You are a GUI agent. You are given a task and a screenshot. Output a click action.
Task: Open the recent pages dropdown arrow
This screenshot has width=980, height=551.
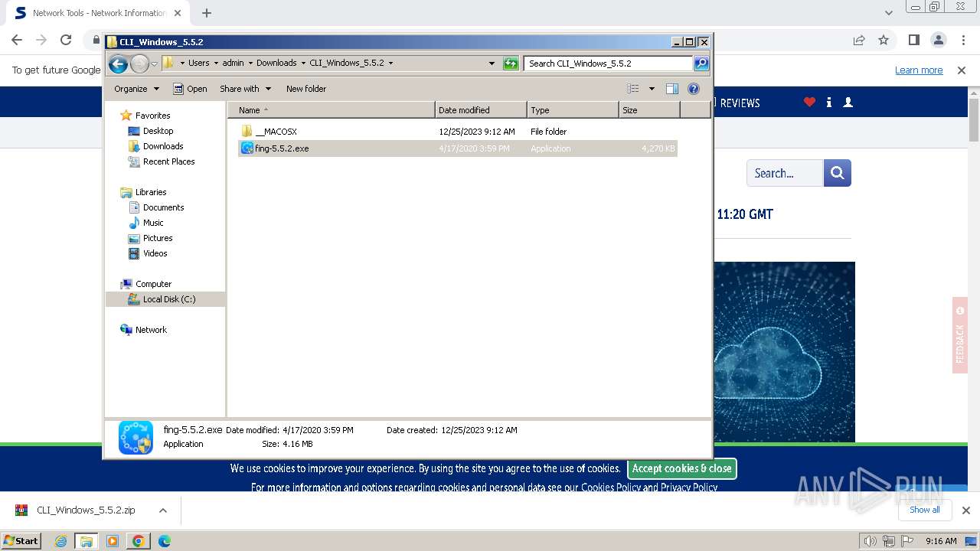[154, 64]
